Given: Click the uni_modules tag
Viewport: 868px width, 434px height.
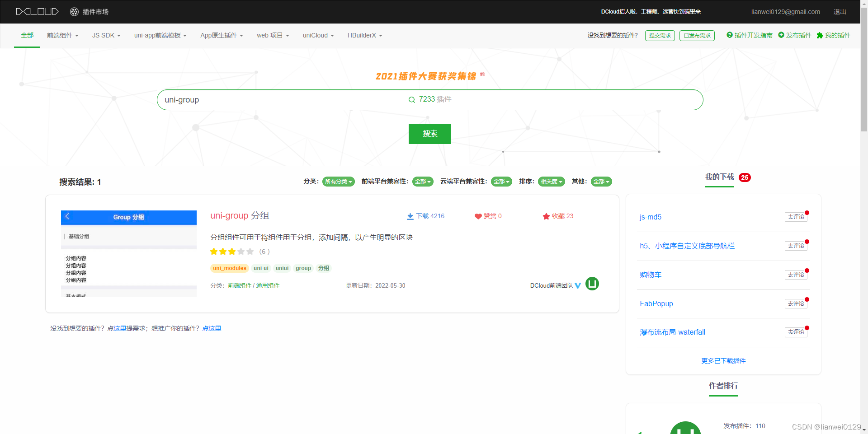Looking at the screenshot, I should 230,268.
